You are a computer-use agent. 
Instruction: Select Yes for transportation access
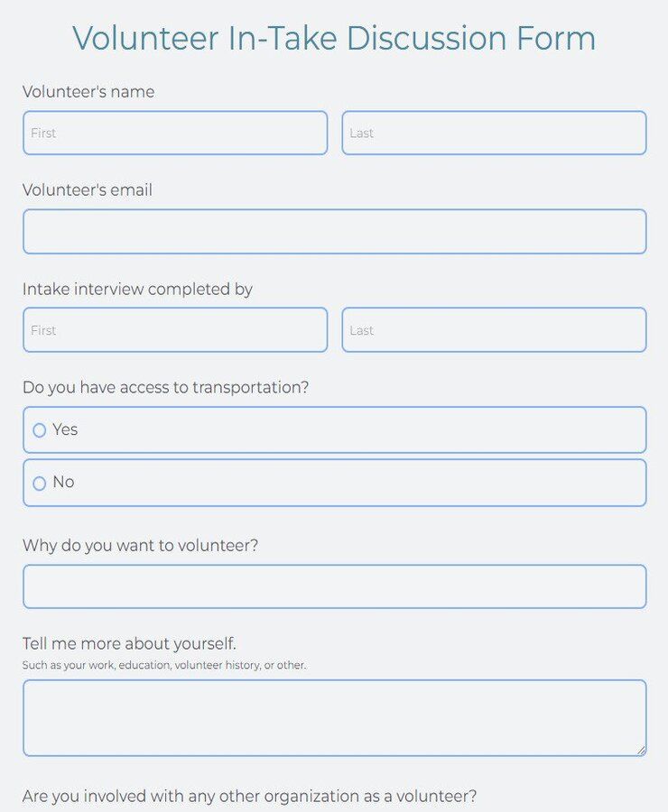pyautogui.click(x=40, y=430)
